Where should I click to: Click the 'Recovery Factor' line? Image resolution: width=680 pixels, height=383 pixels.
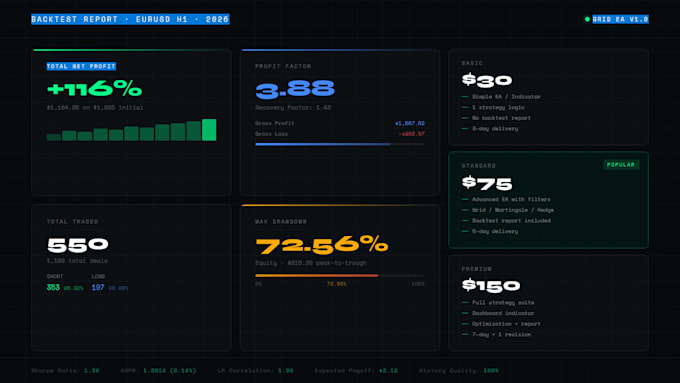[293, 108]
